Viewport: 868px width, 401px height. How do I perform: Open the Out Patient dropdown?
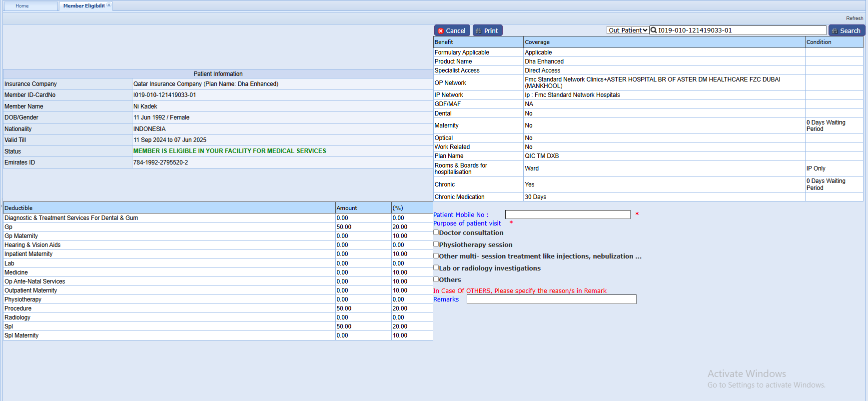(628, 30)
